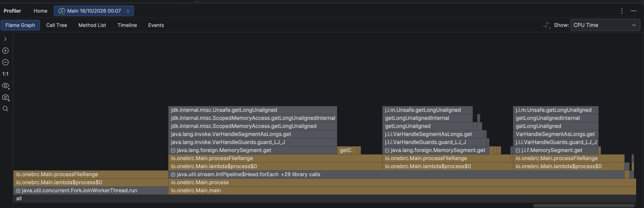Click the zoom in plus icon
The image size is (644, 208).
point(5,51)
